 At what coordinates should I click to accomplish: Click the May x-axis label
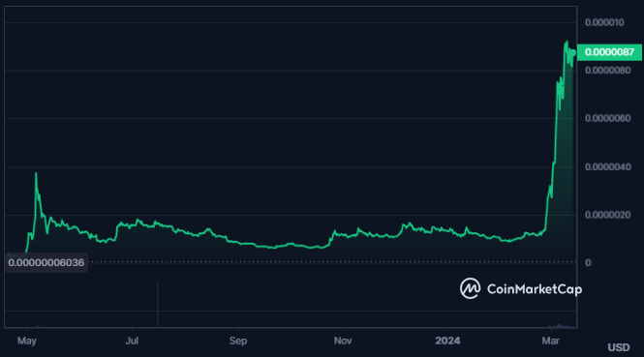[27, 341]
